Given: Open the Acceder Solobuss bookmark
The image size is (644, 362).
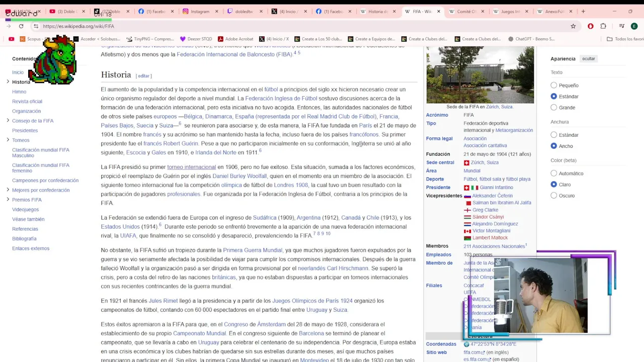Looking at the screenshot, I should tap(97, 39).
